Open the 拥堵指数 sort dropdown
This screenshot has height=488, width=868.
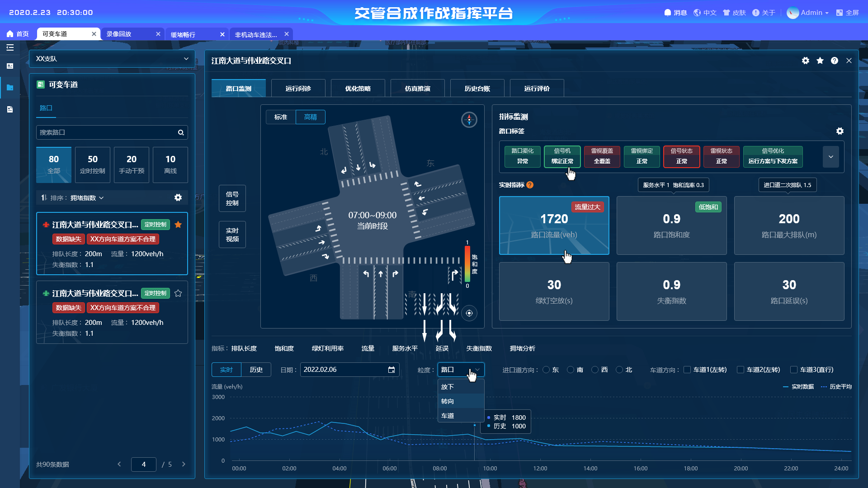click(87, 198)
